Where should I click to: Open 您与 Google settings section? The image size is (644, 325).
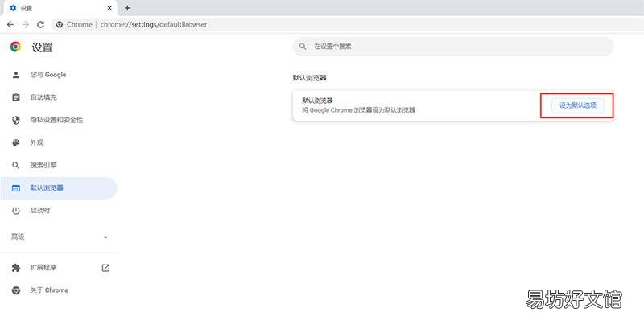tap(48, 75)
